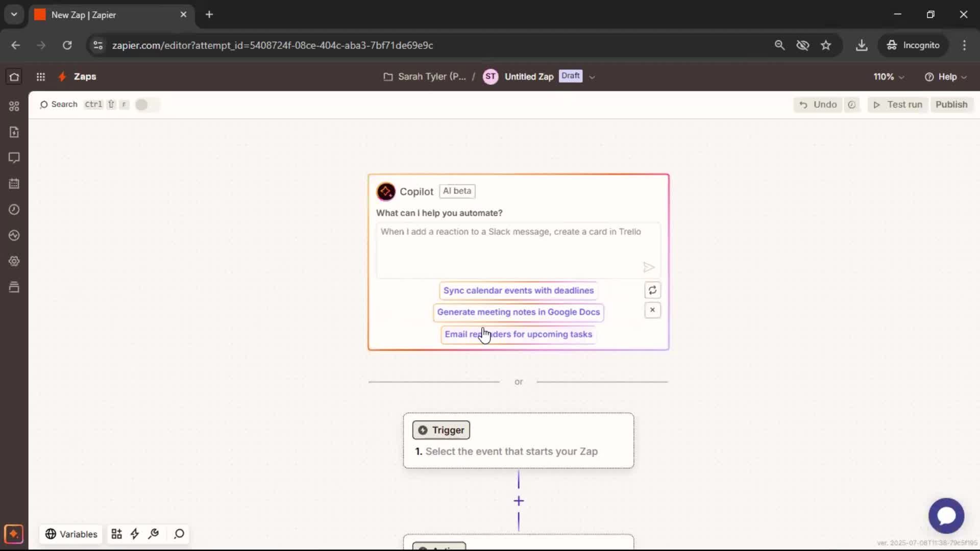Bookmark this page with the star icon
980x551 pixels.
click(x=826, y=45)
